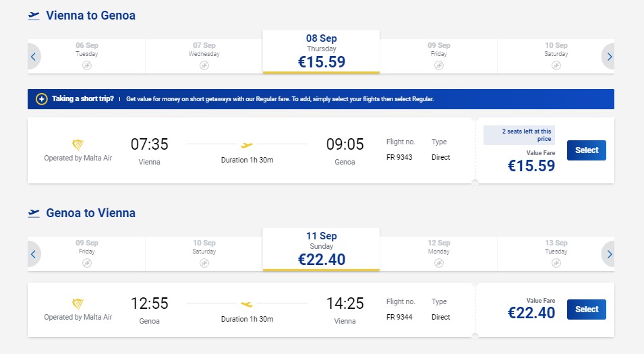The height and width of the screenshot is (354, 644).
Task: Select the €15.59 Vienna to Genoa flight
Action: tap(586, 150)
